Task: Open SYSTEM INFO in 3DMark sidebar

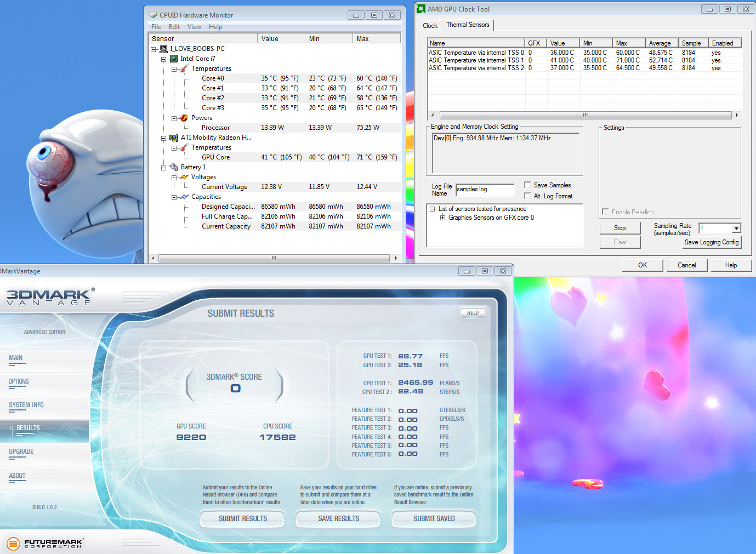Action: point(26,405)
